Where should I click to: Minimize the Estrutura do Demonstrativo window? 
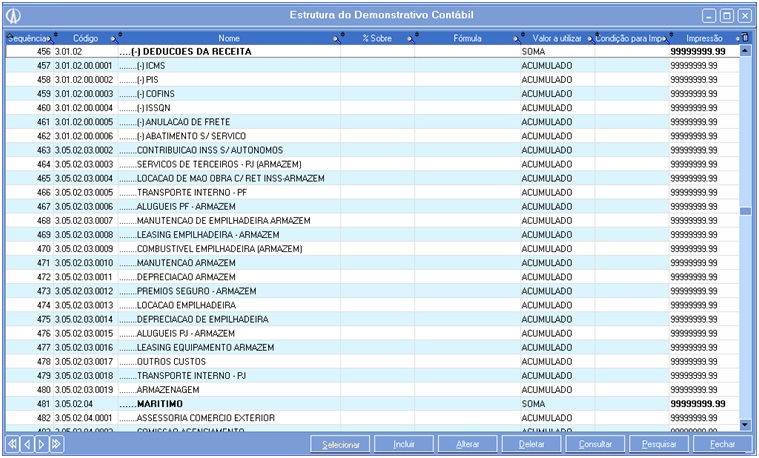pyautogui.click(x=709, y=16)
